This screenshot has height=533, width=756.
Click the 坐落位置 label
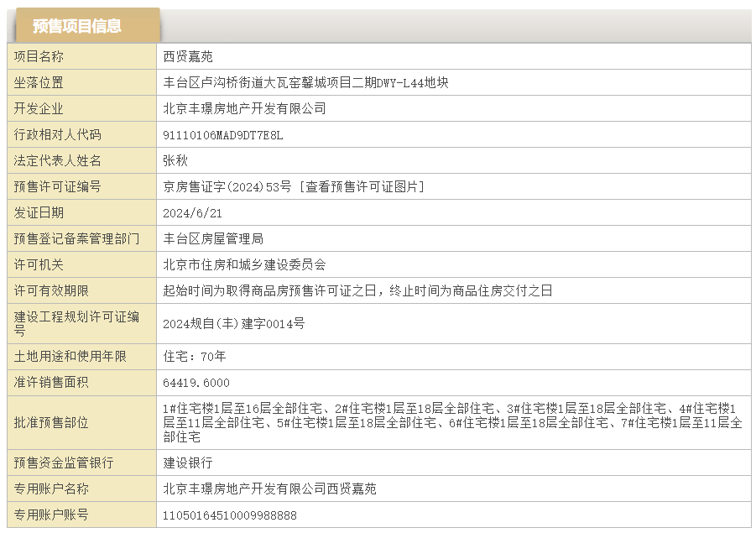(39, 82)
